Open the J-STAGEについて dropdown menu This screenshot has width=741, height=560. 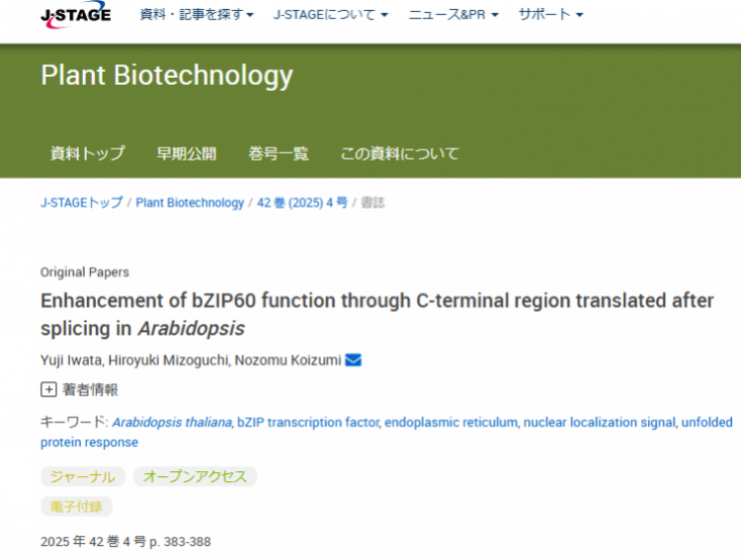point(330,15)
